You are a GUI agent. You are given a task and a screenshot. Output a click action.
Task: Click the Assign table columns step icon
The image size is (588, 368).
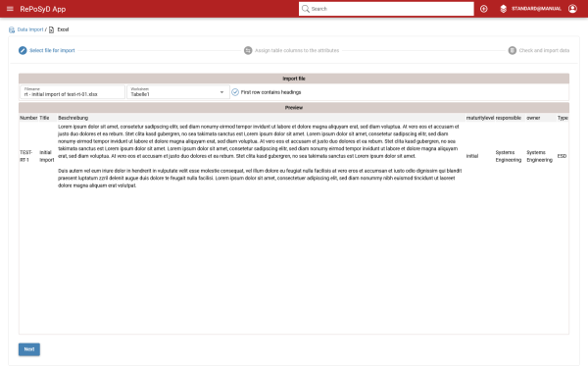point(248,50)
